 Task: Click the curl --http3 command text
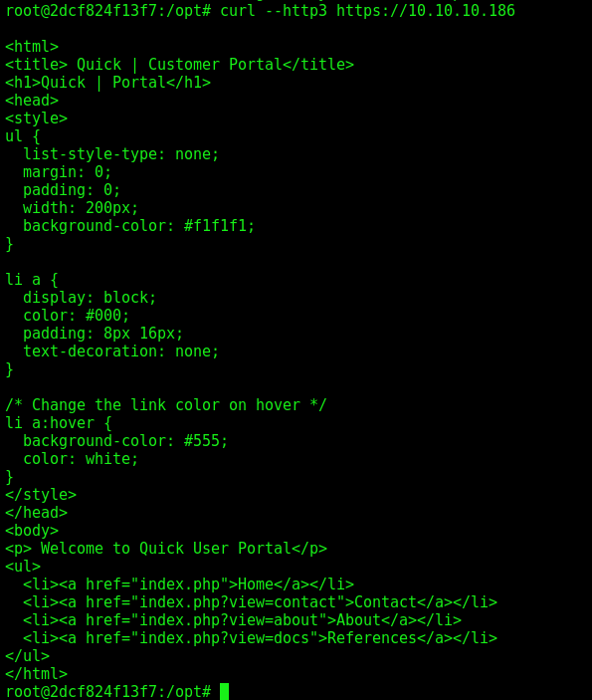pos(273,11)
